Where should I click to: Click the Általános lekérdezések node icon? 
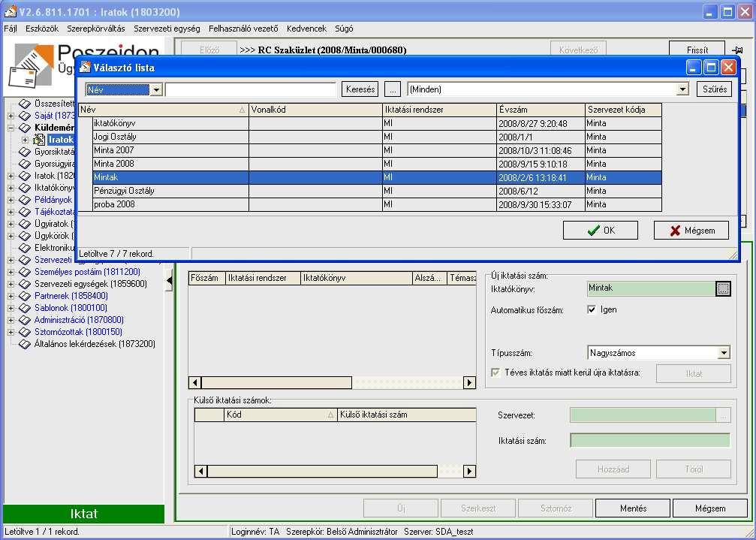pos(25,344)
